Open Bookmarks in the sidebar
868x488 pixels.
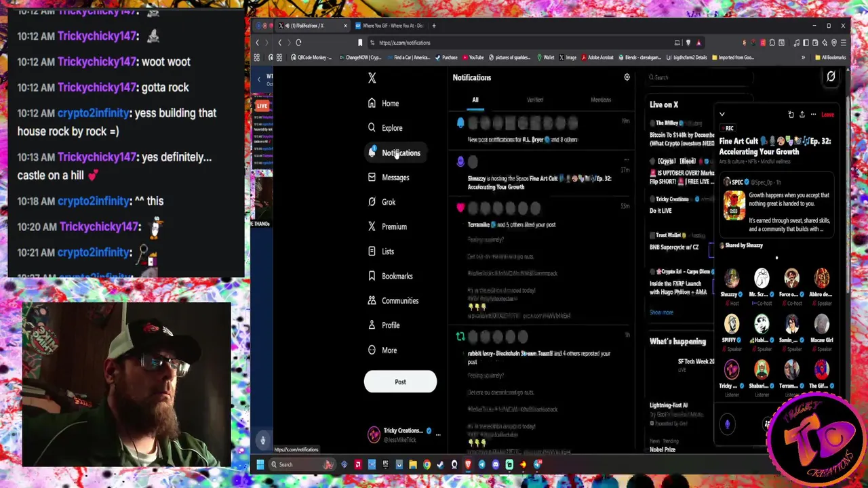(x=390, y=276)
